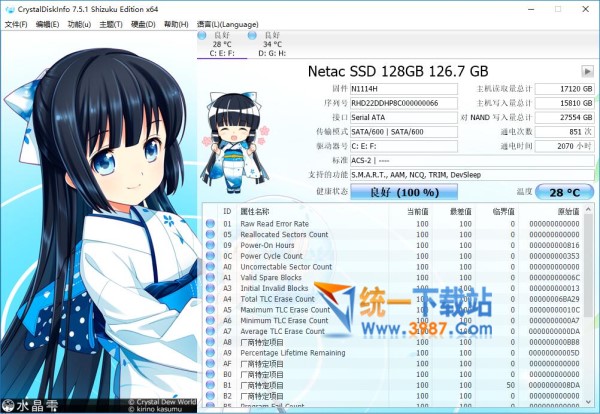The height and width of the screenshot is (414, 600).
Task: Click the NAND writes value 27554 GB
Action: click(x=564, y=117)
